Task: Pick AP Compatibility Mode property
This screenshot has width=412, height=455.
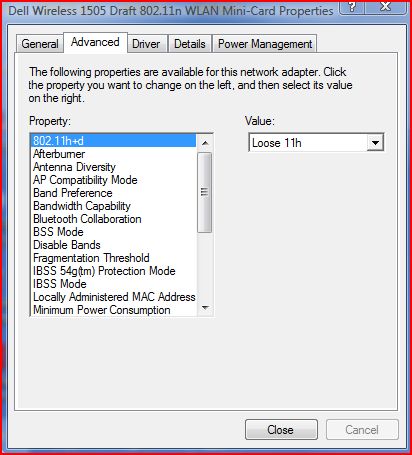Action: point(113,180)
